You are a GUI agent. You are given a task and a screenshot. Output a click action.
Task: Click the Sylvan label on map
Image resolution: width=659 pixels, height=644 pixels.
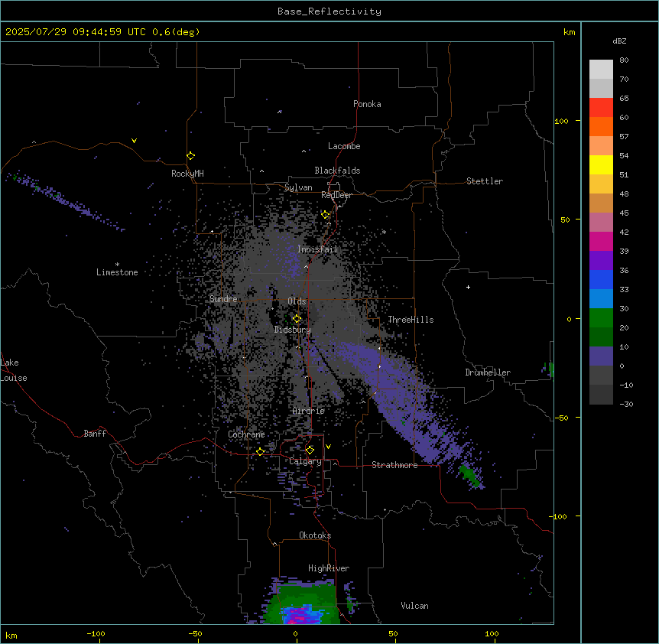pos(298,187)
